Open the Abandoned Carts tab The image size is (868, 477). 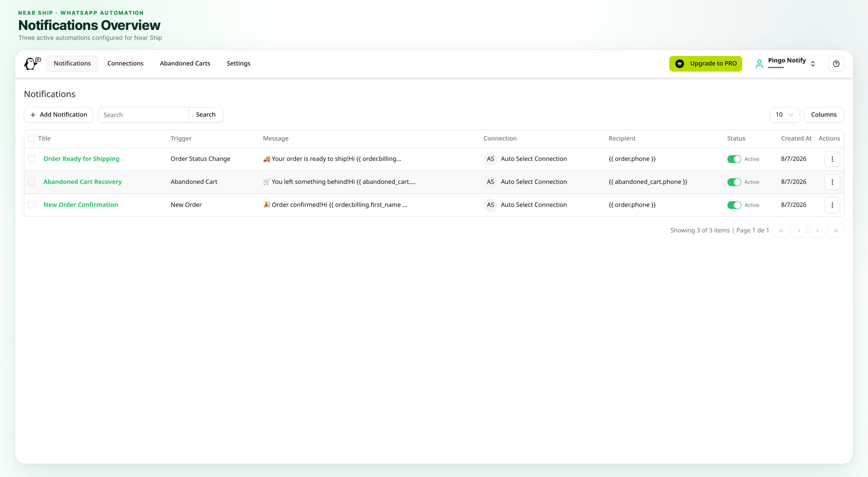(x=185, y=64)
